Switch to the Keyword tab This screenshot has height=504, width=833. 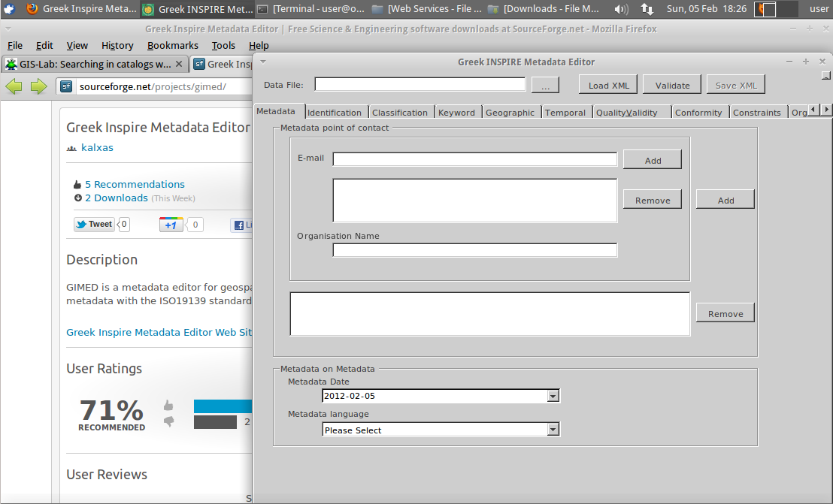pos(456,113)
